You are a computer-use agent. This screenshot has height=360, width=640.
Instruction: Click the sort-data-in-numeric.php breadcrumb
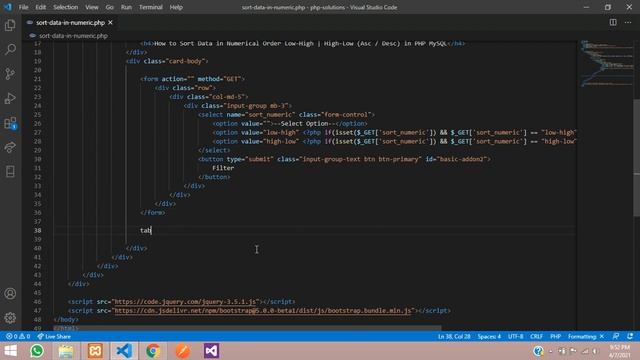click(73, 36)
